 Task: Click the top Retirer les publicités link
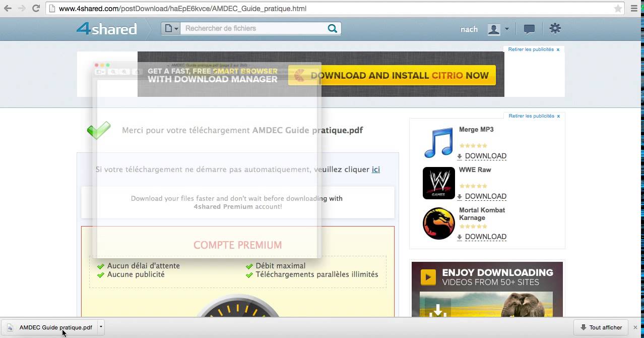tap(531, 49)
